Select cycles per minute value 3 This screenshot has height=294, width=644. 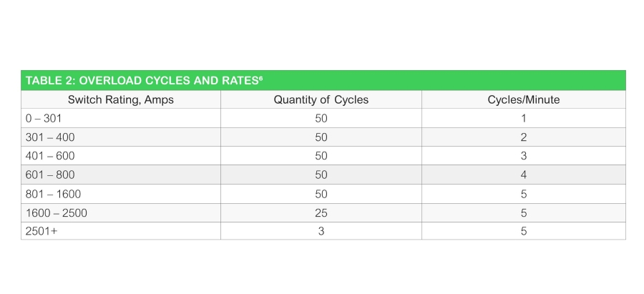524,156
